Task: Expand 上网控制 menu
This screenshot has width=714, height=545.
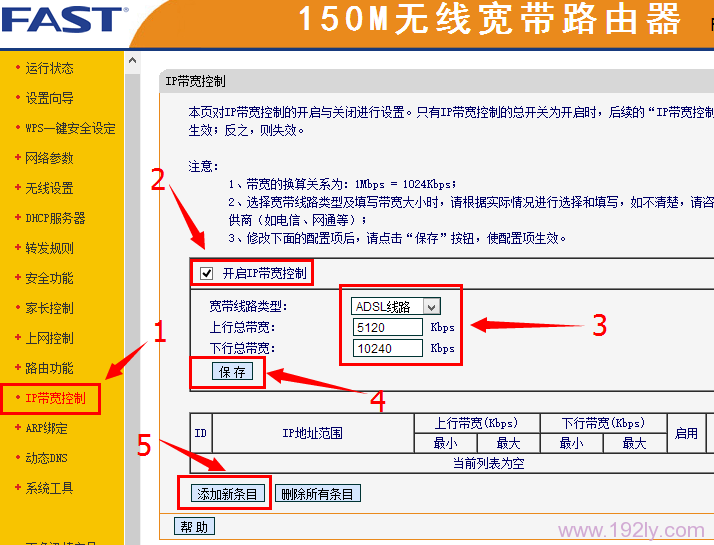Action: [x=49, y=338]
